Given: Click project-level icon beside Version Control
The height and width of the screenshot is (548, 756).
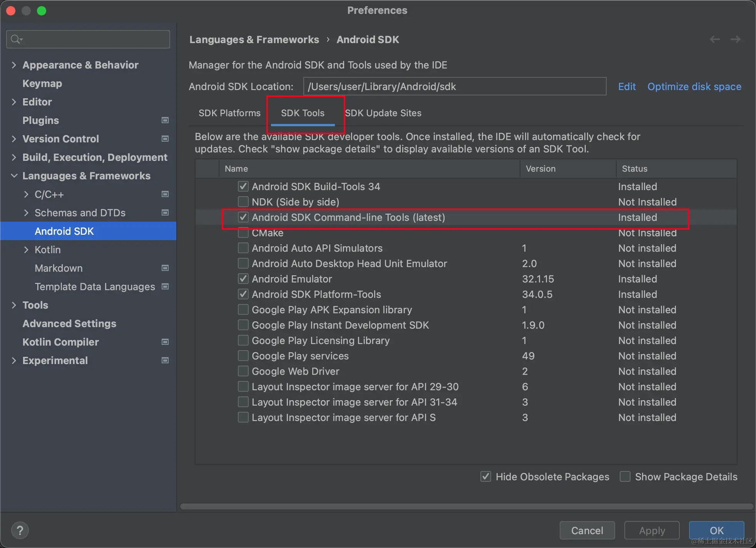Looking at the screenshot, I should click(165, 139).
